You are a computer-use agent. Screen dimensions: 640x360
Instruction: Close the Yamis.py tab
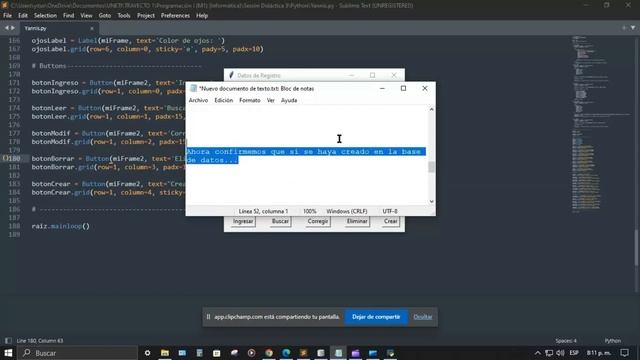tap(92, 28)
